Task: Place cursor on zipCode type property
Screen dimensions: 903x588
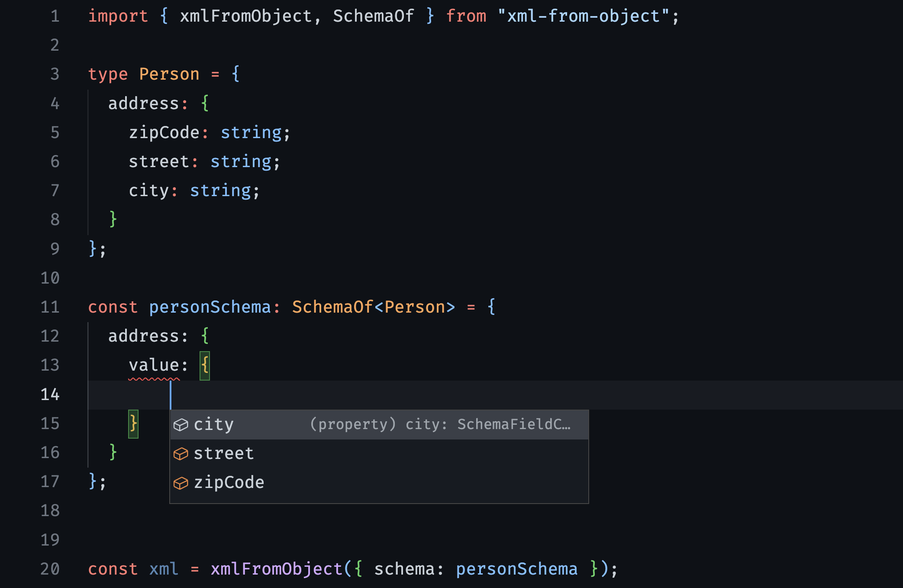Action: point(164,132)
